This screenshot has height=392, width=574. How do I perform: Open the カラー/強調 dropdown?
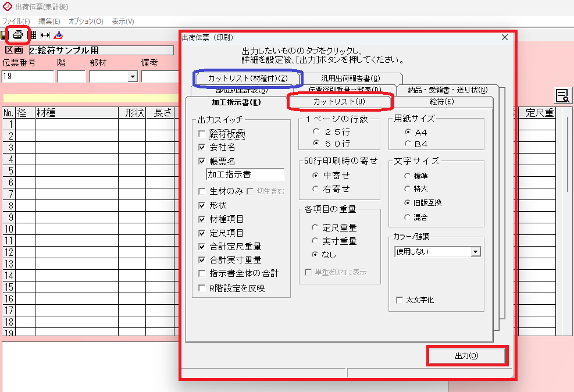click(x=476, y=252)
